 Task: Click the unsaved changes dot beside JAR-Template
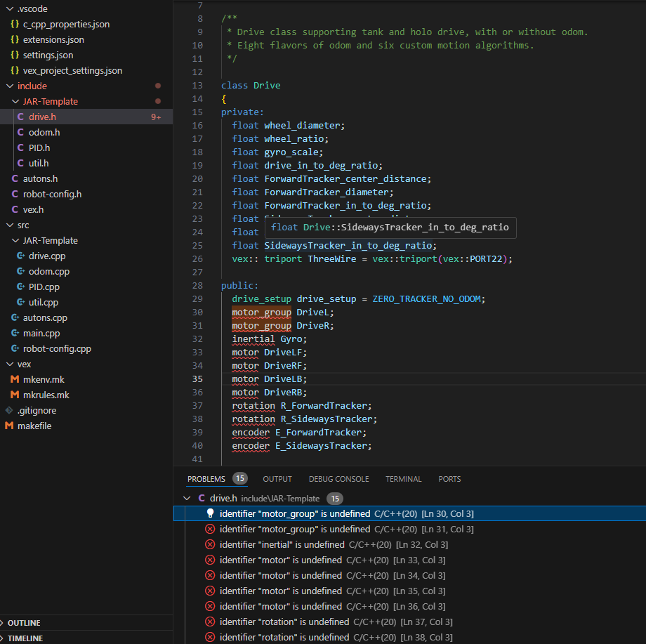157,101
